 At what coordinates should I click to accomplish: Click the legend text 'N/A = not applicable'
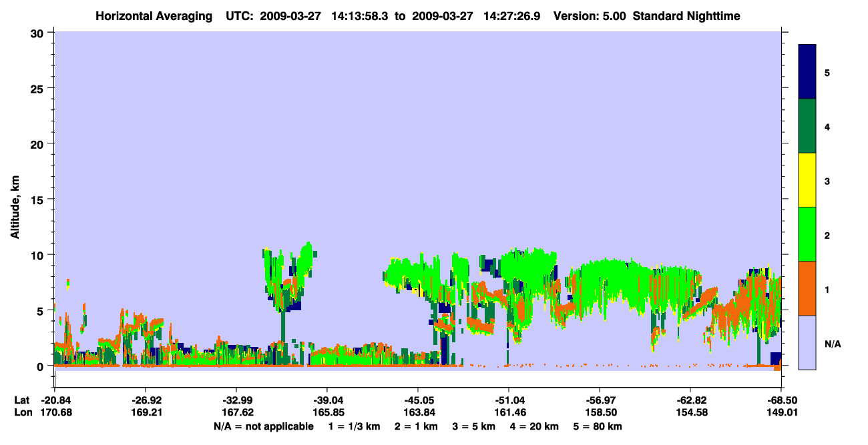[263, 426]
